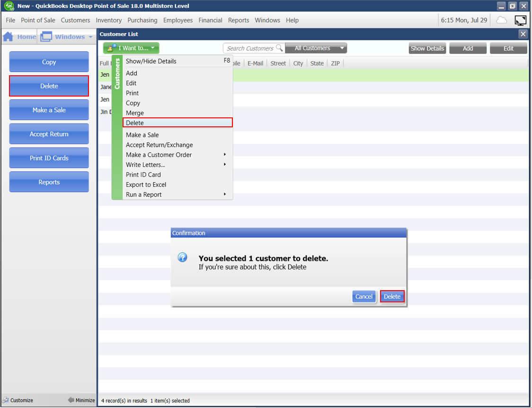The image size is (532, 408).
Task: Choose Accept Return/Exchange from the menu
Action: 177,145
